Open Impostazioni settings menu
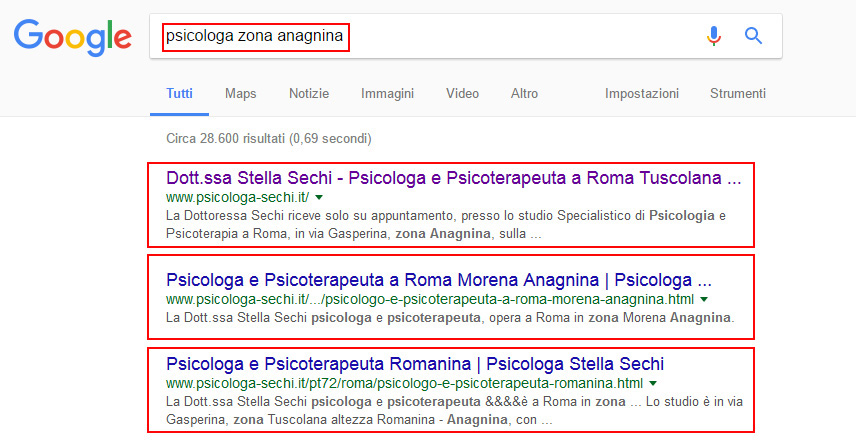 (642, 93)
